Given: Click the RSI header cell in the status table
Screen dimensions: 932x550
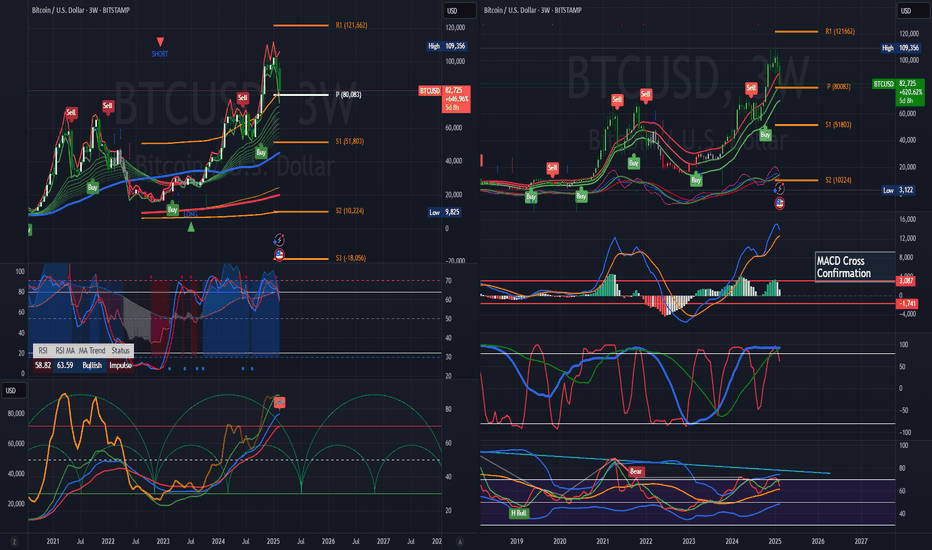Looking at the screenshot, I should (x=43, y=351).
